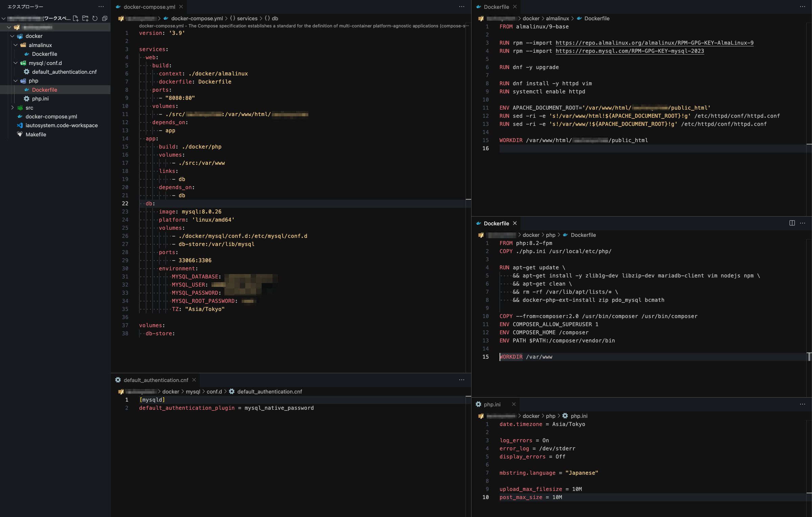
Task: Collapse the docker folder in the explorer
Action: pos(12,36)
